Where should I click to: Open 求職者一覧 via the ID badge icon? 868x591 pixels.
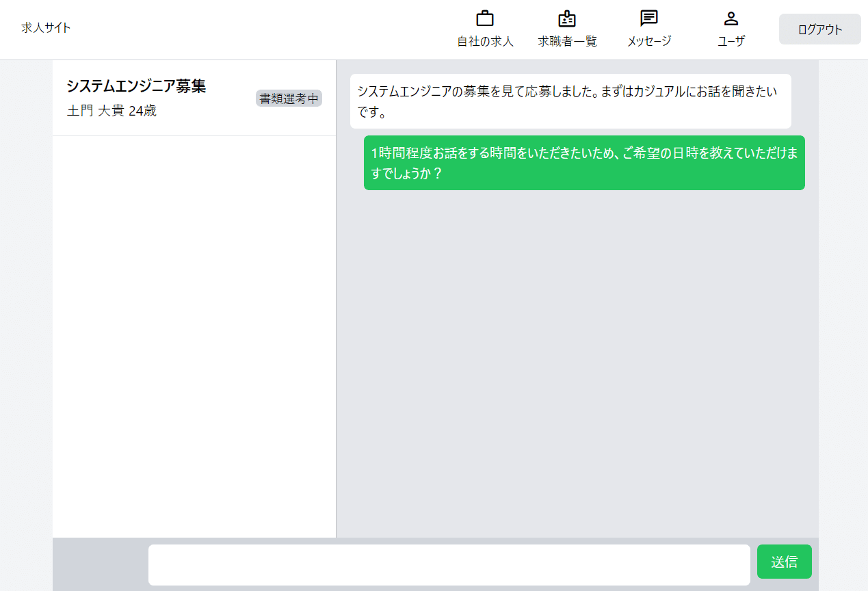567,18
